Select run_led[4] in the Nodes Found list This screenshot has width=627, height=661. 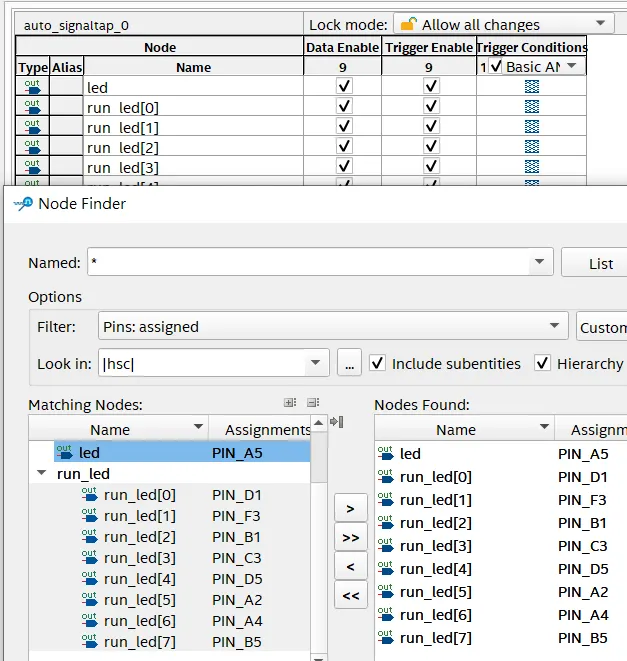point(501,569)
